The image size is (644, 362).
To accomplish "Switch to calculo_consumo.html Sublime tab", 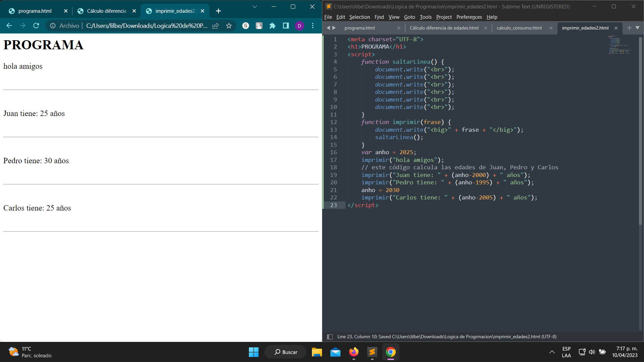I will (x=519, y=28).
